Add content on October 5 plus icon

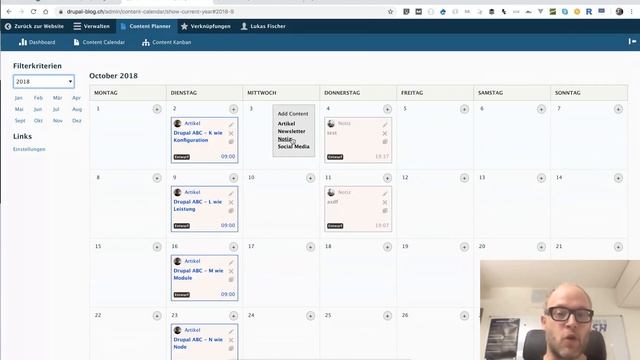pos(464,109)
